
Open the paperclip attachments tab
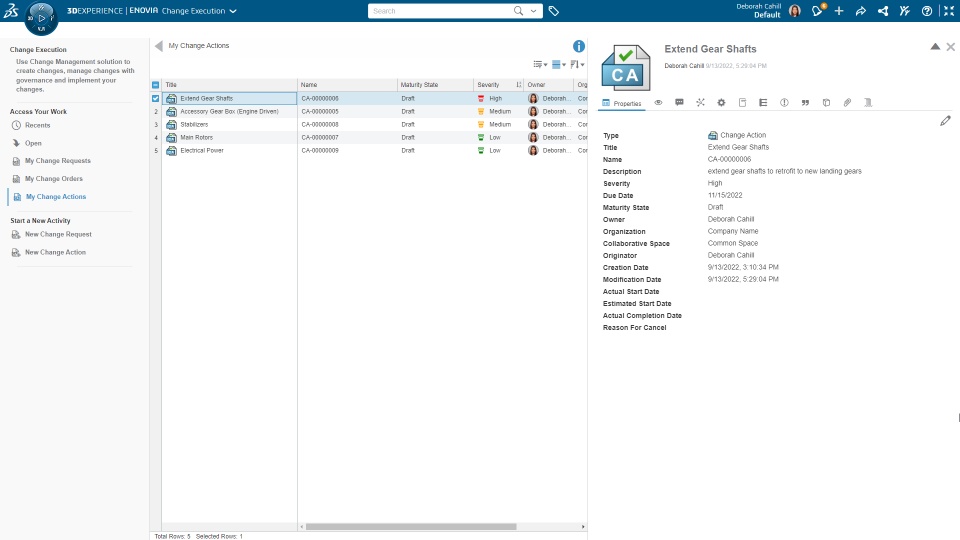pos(847,102)
